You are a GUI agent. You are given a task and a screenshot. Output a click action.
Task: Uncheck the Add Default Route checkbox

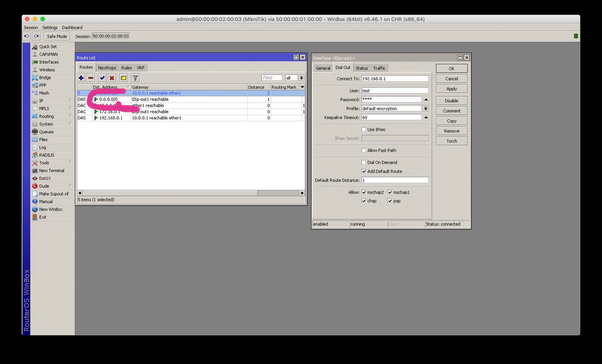[364, 171]
